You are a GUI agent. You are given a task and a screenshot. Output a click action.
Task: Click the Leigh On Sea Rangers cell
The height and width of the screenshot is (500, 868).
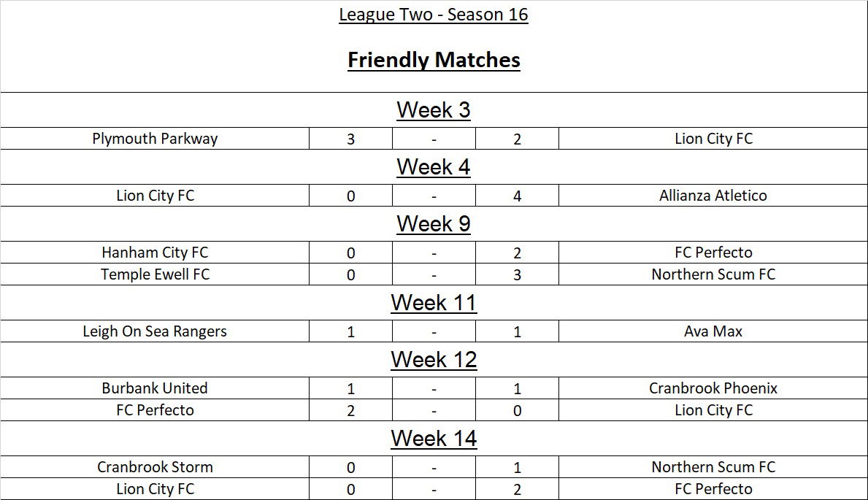click(155, 331)
